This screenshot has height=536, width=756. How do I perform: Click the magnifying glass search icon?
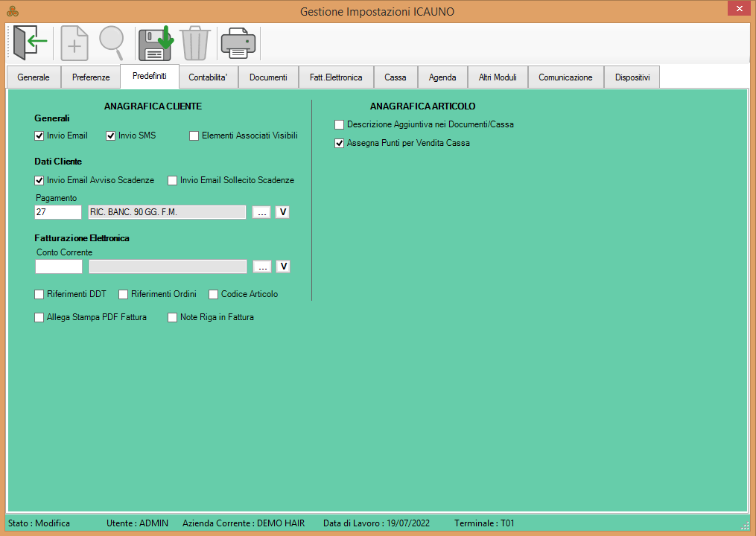[x=112, y=43]
